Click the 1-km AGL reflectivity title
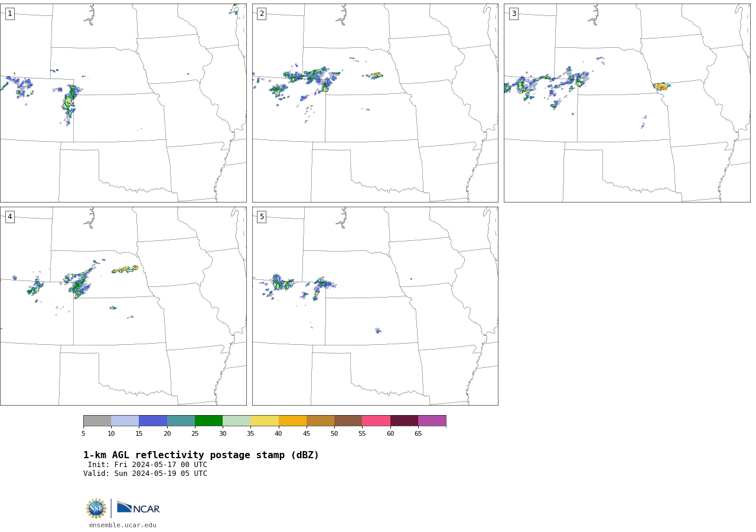Screen dimensions: 756x532 tap(201, 455)
